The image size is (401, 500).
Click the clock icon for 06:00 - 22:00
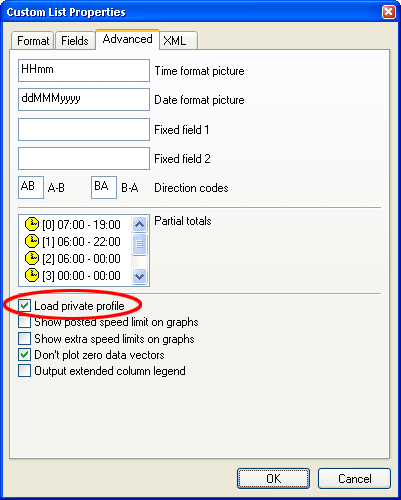pyautogui.click(x=32, y=241)
